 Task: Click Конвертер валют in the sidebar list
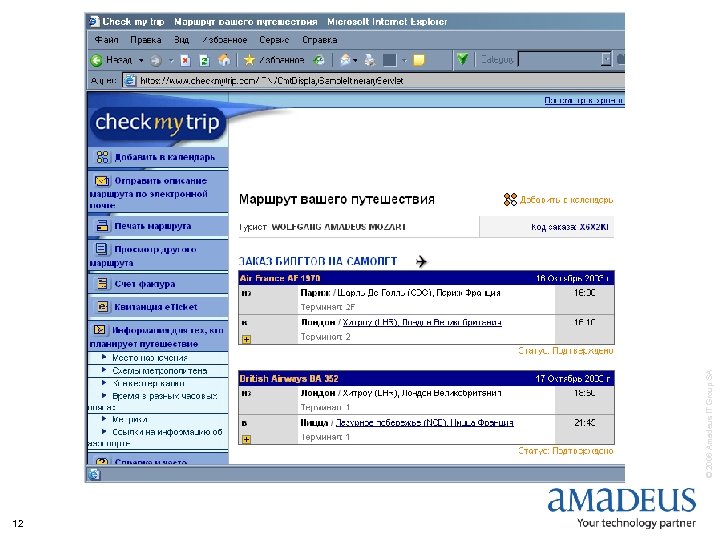pos(148,383)
